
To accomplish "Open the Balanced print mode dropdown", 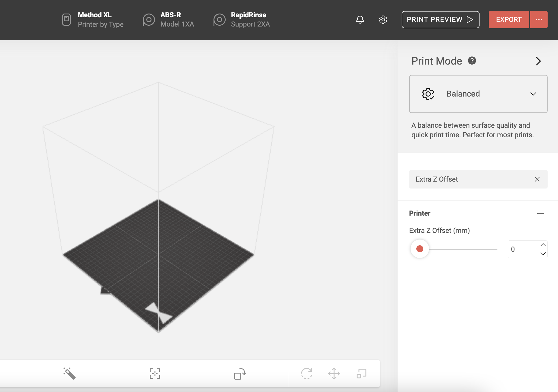I will (478, 94).
